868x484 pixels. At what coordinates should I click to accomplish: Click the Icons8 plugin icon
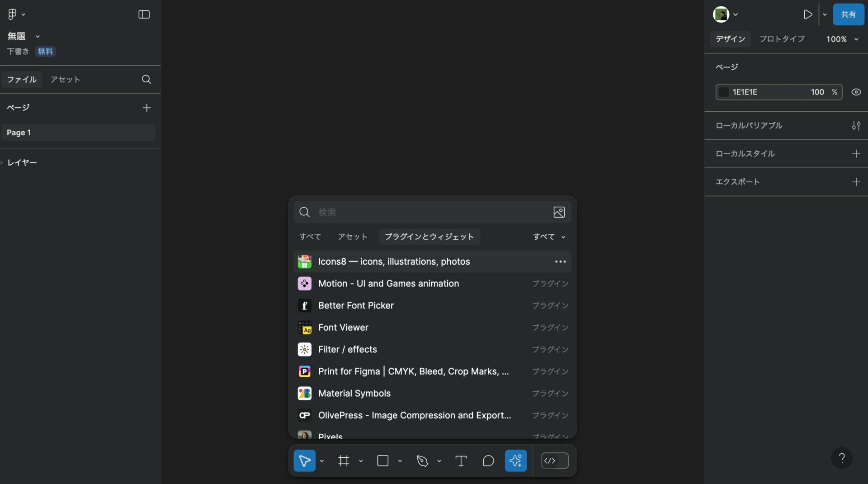pos(305,261)
